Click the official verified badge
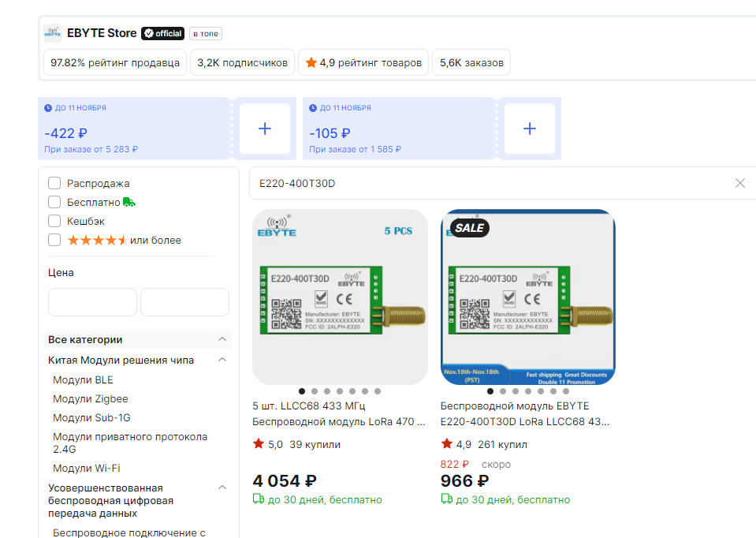Viewport: 756px width, 538px height. [163, 33]
